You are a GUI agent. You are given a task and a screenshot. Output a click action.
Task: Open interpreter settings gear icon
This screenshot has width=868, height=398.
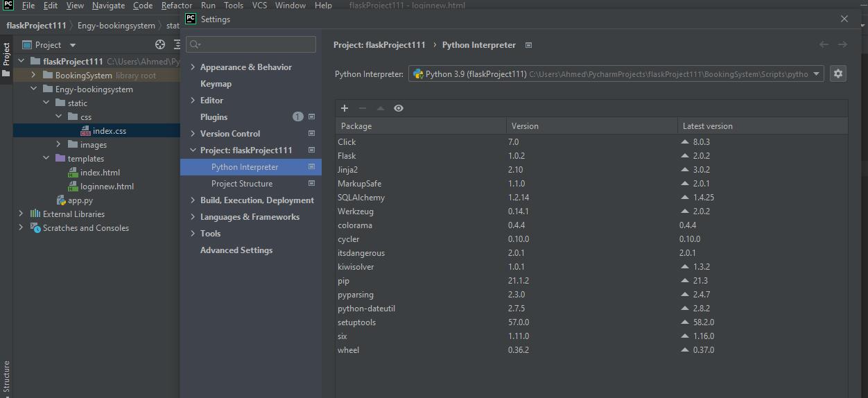click(x=838, y=73)
